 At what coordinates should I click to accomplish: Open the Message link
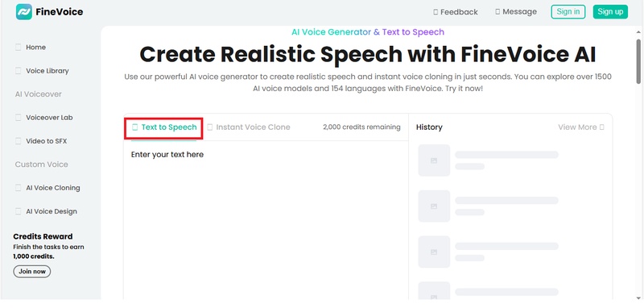pos(516,12)
